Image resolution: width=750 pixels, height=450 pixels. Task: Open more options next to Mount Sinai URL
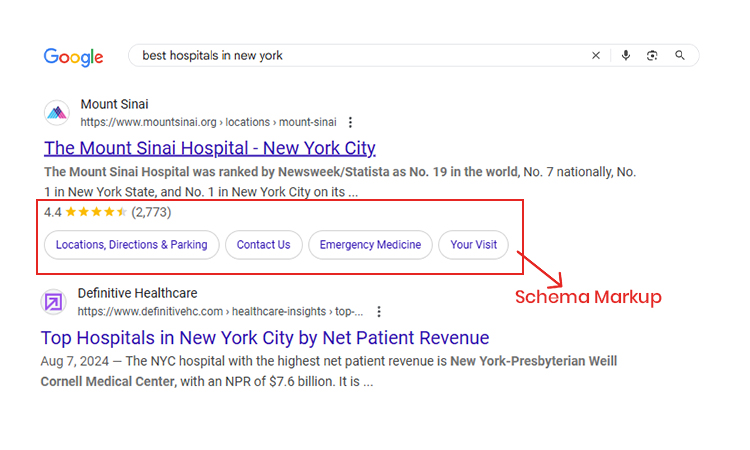(351, 122)
